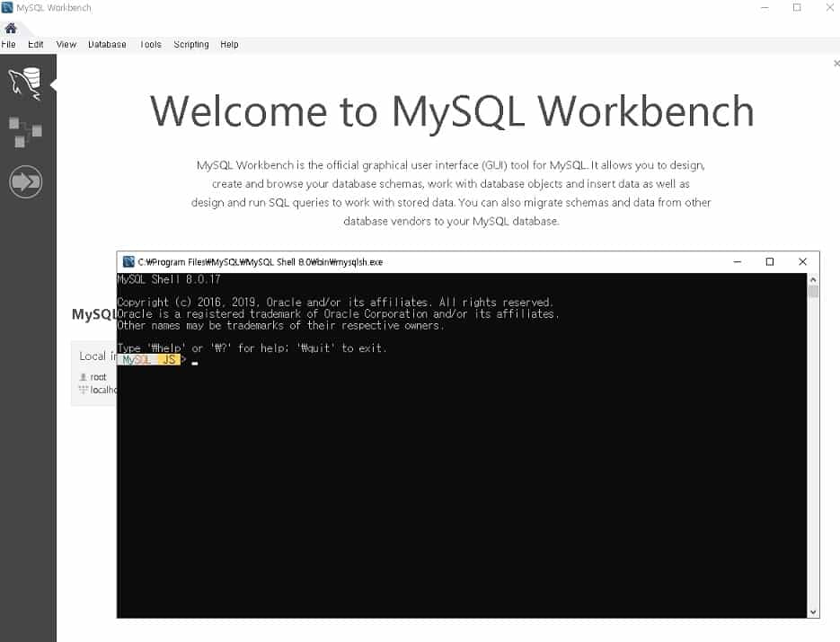Open the Tools menu
Screen dimensions: 840x642
tap(151, 44)
